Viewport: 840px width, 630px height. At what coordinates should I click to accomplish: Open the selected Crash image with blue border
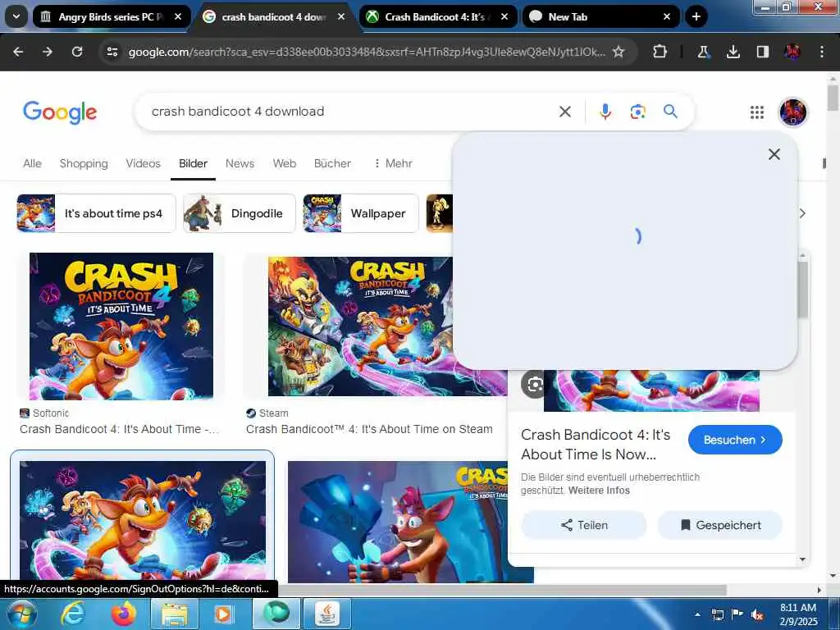[143, 521]
